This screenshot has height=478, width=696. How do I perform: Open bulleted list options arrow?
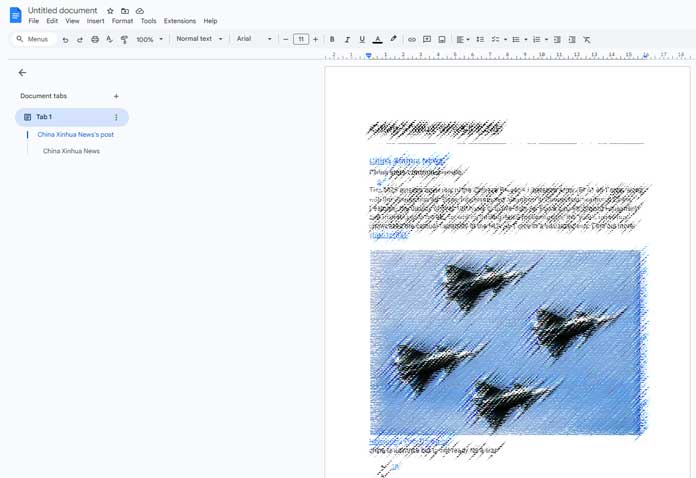[x=526, y=40]
